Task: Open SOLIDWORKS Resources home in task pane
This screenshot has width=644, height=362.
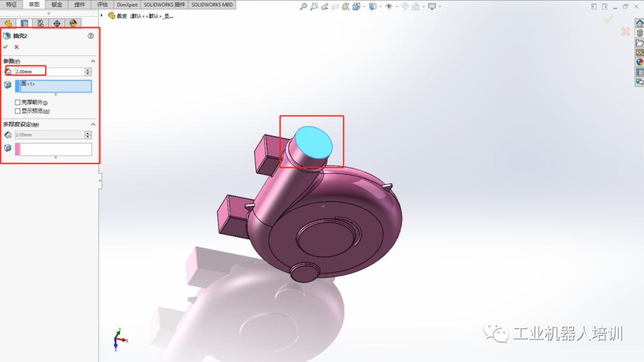Action: 639,23
